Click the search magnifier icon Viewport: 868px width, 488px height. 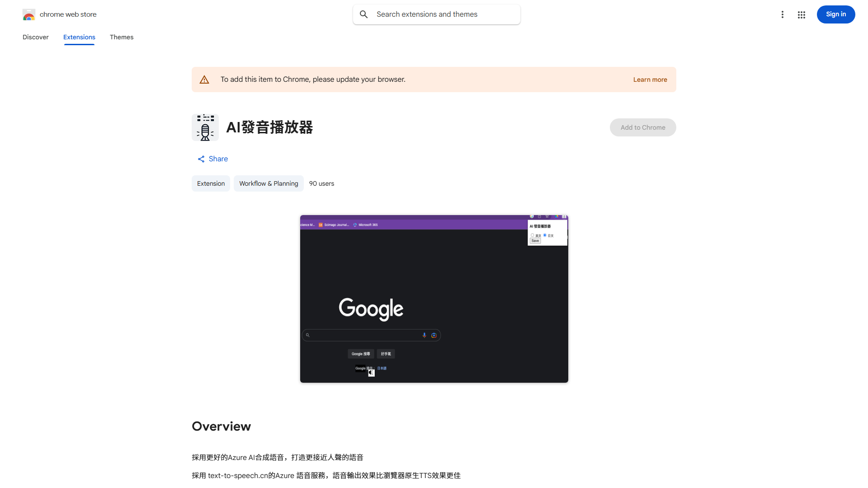pyautogui.click(x=364, y=14)
